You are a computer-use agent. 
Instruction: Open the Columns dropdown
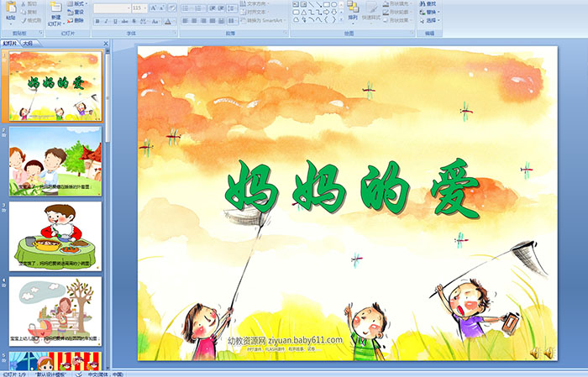232,21
